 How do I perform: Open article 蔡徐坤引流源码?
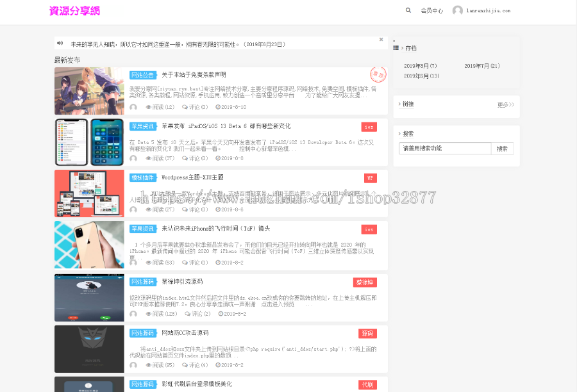[183, 281]
